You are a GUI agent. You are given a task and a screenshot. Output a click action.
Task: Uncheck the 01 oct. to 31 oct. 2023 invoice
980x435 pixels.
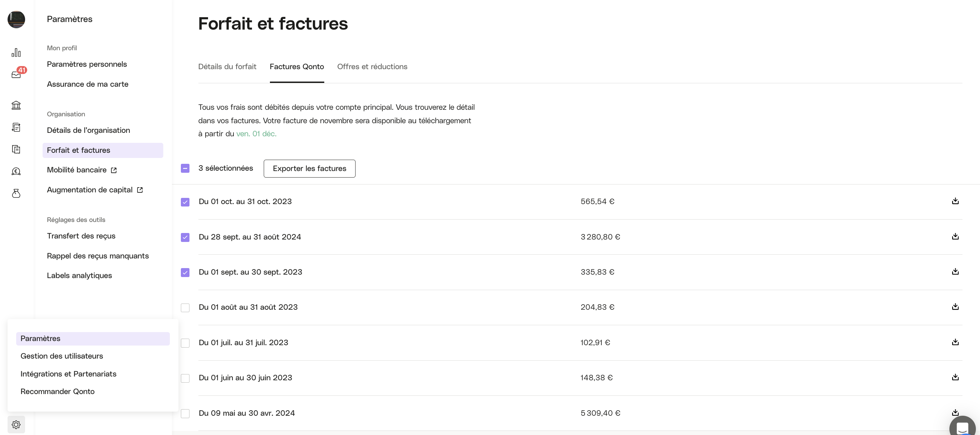tap(185, 202)
